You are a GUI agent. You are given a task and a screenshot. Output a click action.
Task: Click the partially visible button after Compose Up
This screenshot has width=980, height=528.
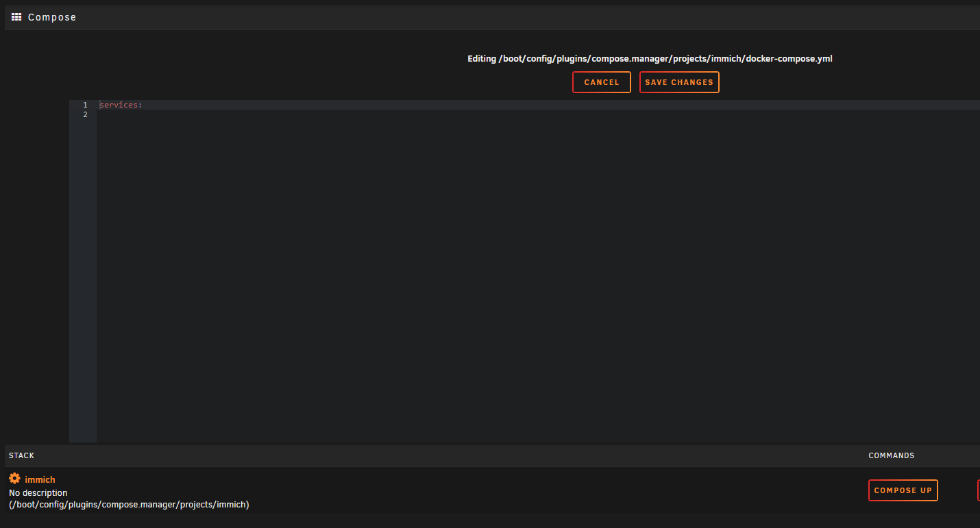[x=978, y=490]
